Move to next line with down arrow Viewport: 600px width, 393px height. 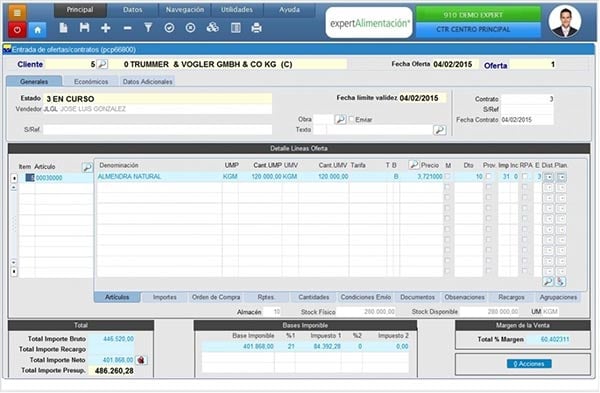[x=14, y=263]
